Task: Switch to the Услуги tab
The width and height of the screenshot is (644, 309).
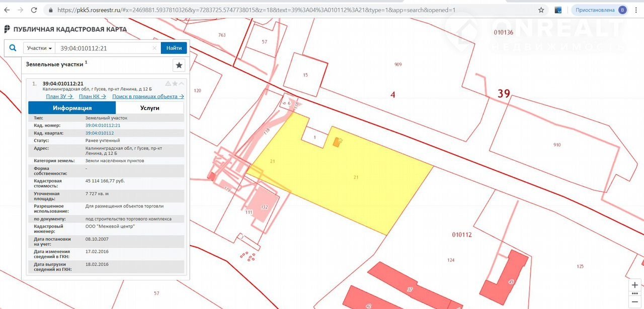Action: 149,108
